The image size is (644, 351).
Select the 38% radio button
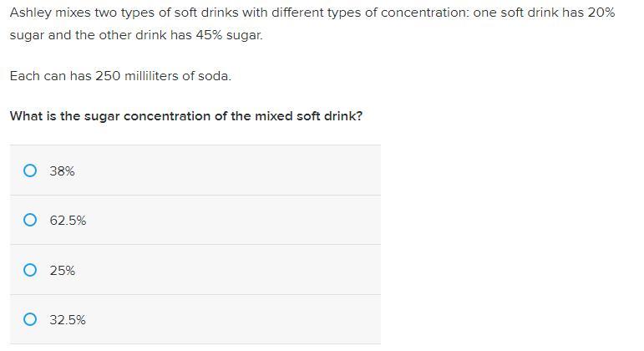point(30,170)
